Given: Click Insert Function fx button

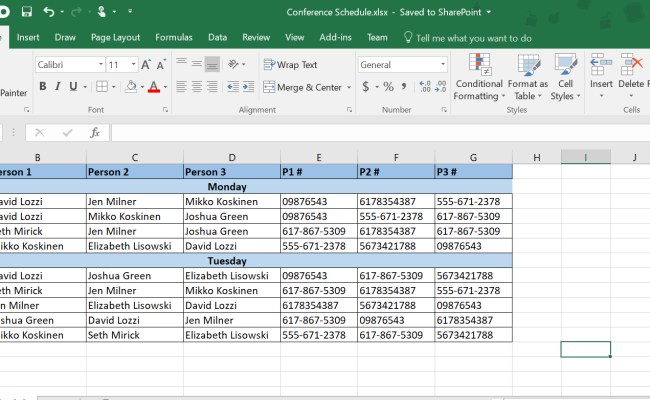Looking at the screenshot, I should (x=95, y=132).
